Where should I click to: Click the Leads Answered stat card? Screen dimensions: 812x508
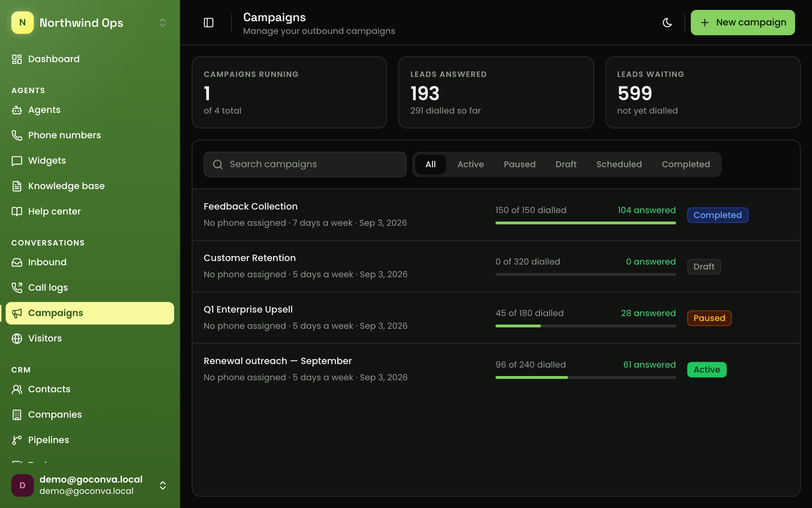click(496, 92)
